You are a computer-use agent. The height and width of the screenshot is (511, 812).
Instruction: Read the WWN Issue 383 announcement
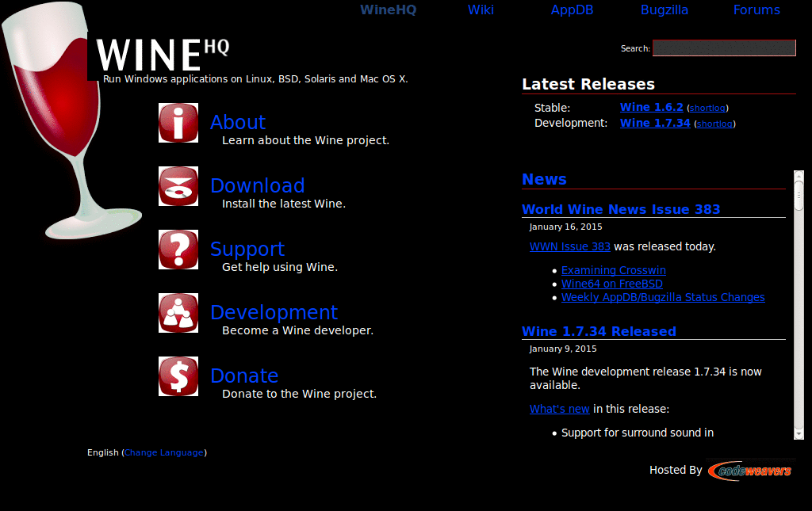(569, 246)
